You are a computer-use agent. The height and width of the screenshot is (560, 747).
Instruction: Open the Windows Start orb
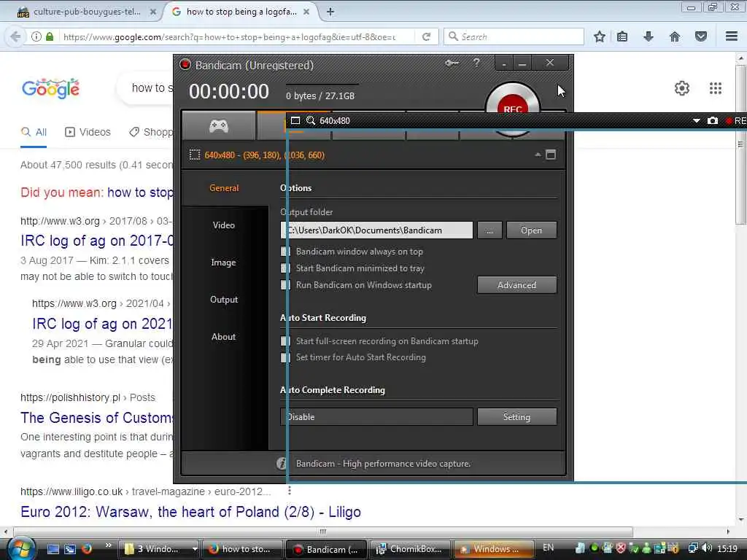(x=20, y=548)
